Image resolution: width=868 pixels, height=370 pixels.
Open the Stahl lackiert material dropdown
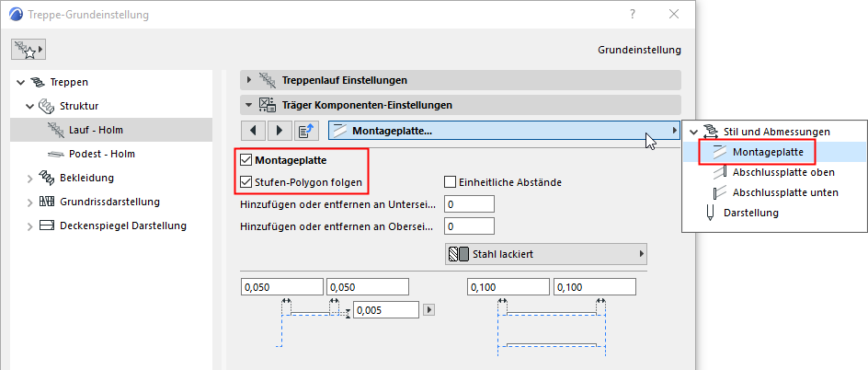click(546, 254)
